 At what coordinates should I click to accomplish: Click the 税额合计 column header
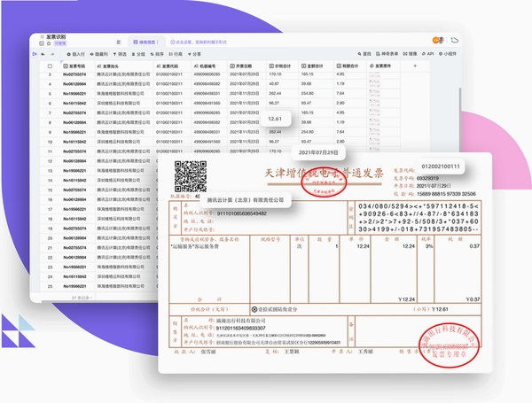tap(350, 66)
